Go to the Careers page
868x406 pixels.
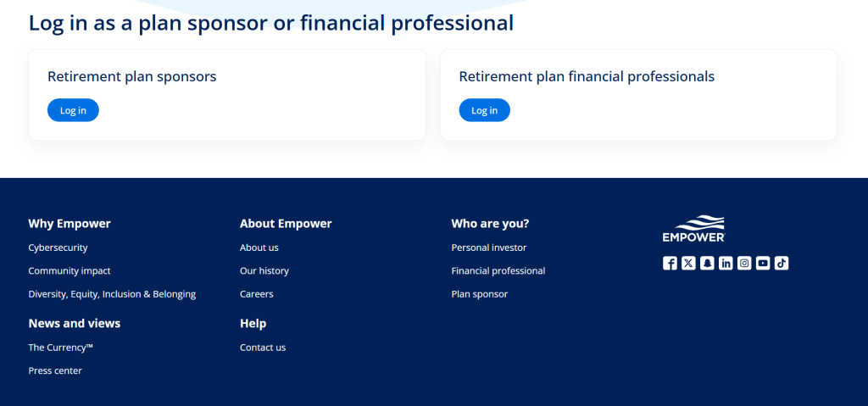[257, 294]
